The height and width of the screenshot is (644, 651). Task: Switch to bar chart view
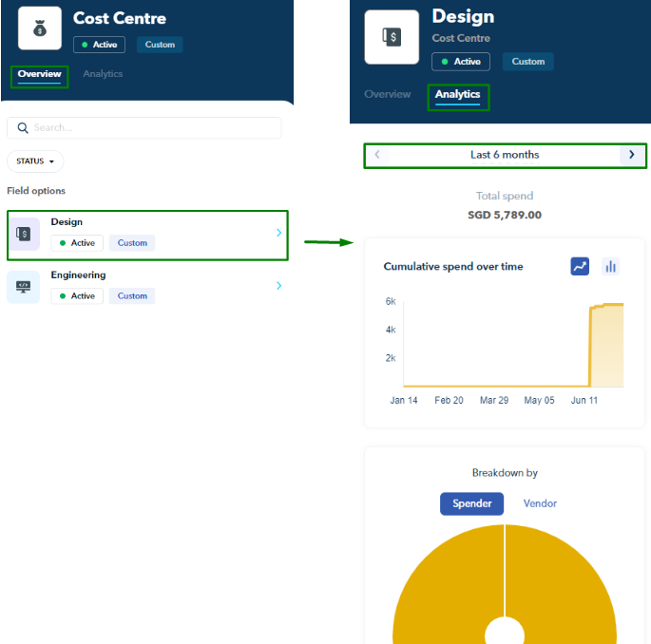pyautogui.click(x=610, y=266)
